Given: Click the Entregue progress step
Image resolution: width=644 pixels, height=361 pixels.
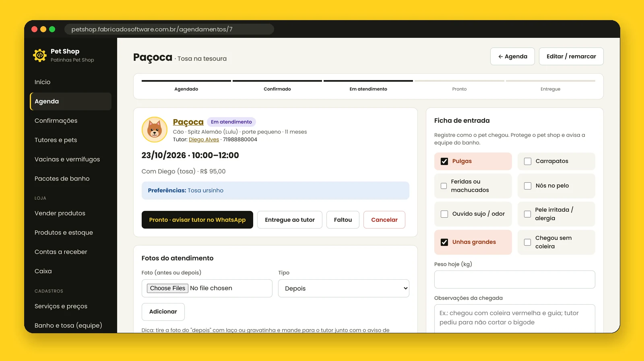Looking at the screenshot, I should [551, 87].
